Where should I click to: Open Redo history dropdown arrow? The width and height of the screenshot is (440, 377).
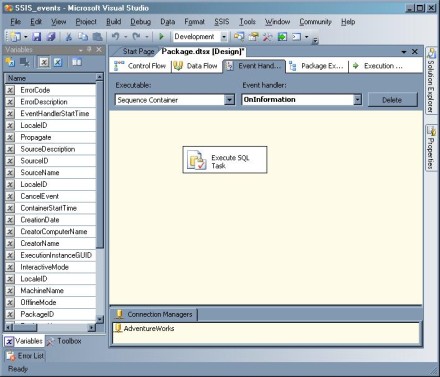click(147, 37)
